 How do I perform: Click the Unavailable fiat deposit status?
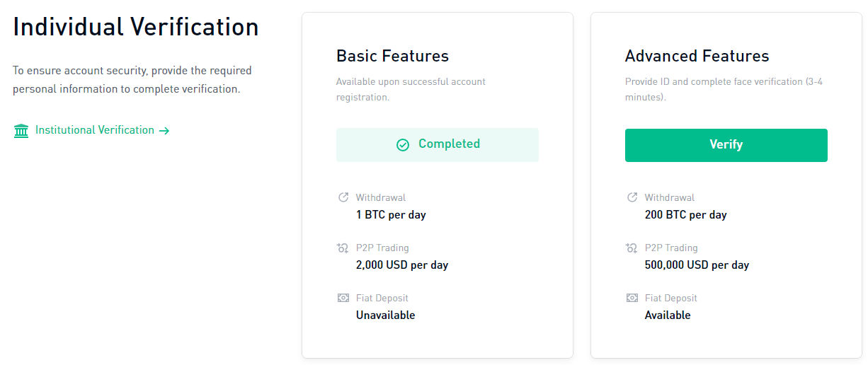tap(385, 315)
